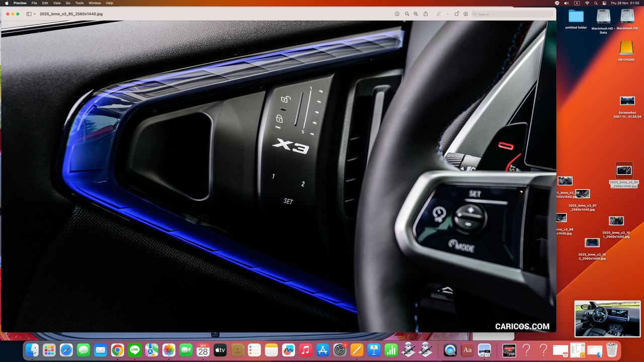This screenshot has width=644, height=362.
Task: Open the LINE app in the Dock
Action: [134, 350]
